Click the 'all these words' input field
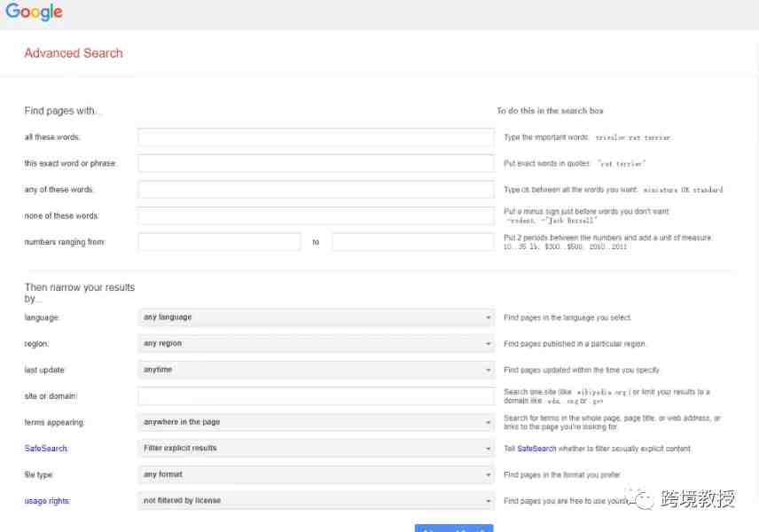The image size is (759, 532). coord(316,137)
